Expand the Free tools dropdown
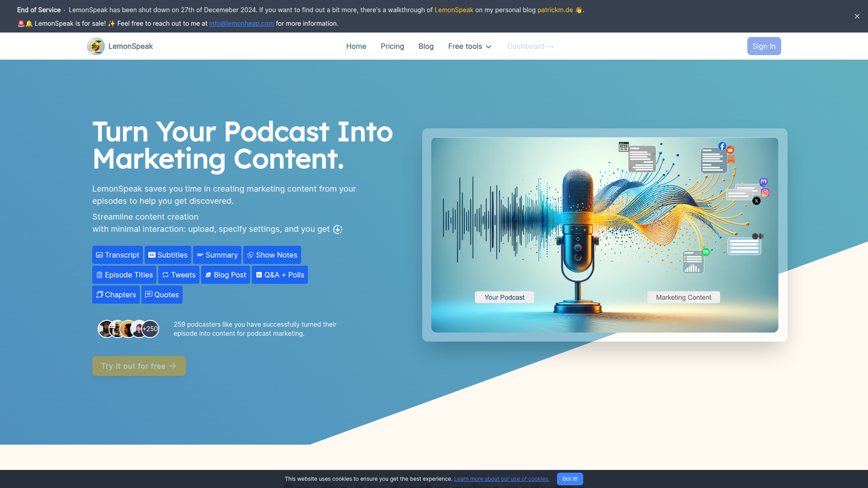The image size is (868, 488). pyautogui.click(x=469, y=46)
